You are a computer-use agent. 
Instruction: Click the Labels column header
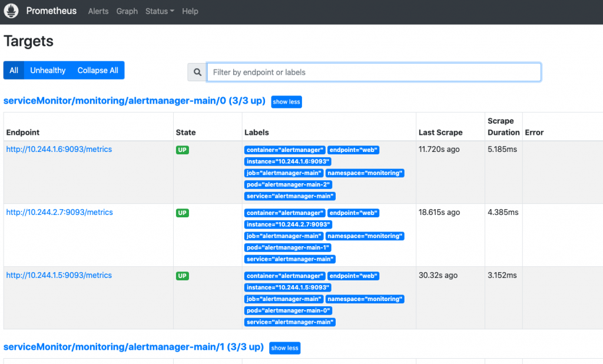[x=257, y=133]
